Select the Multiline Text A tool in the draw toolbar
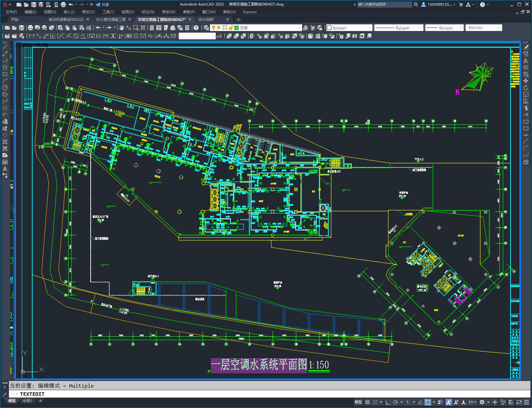Viewport: 532px width, 408px height. point(5,169)
